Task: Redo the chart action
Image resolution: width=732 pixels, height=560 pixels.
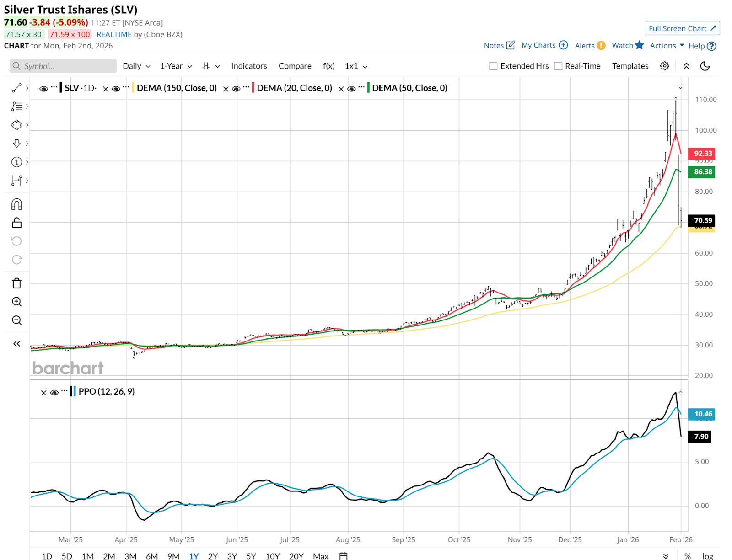Action: 16,260
